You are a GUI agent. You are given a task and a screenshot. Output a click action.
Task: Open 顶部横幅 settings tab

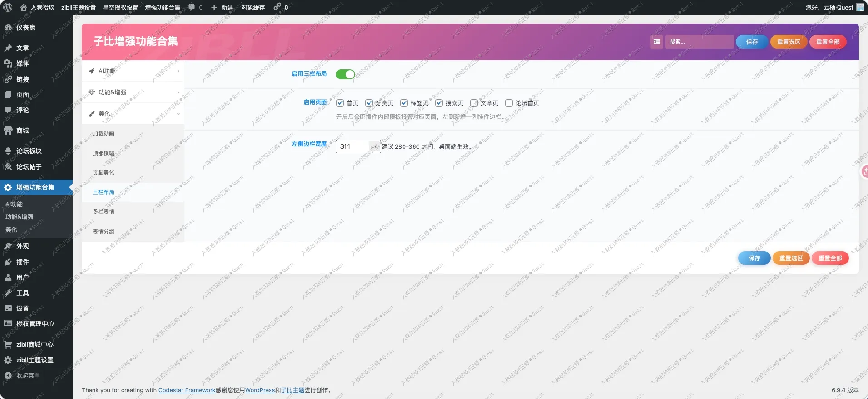(133, 153)
